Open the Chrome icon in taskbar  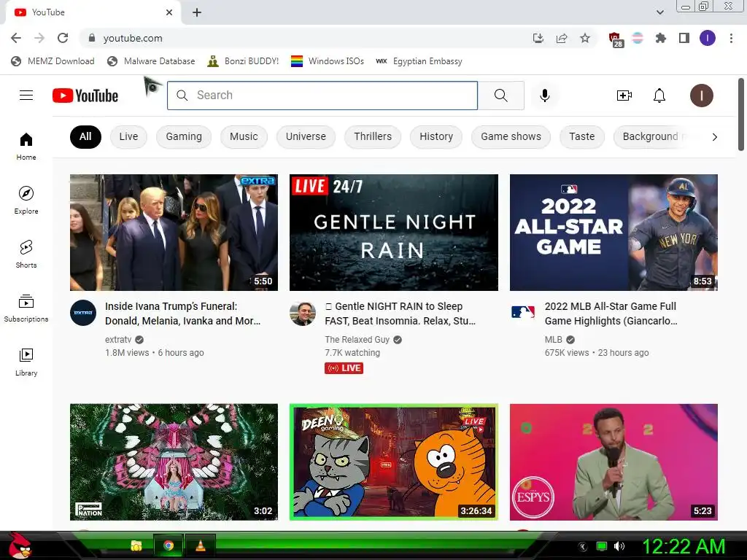169,545
